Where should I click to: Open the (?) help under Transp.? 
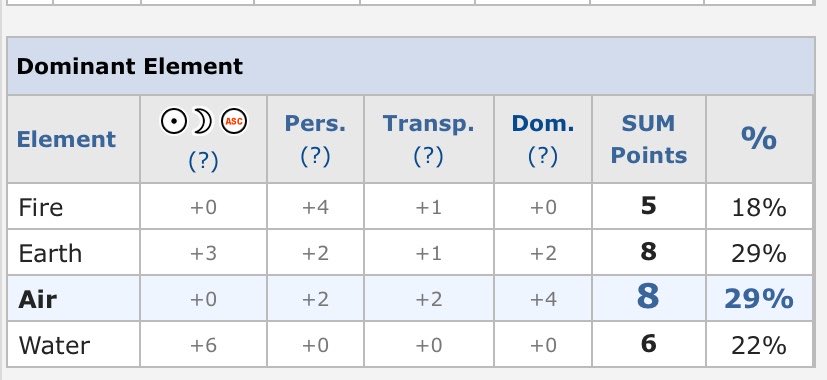[x=428, y=156]
